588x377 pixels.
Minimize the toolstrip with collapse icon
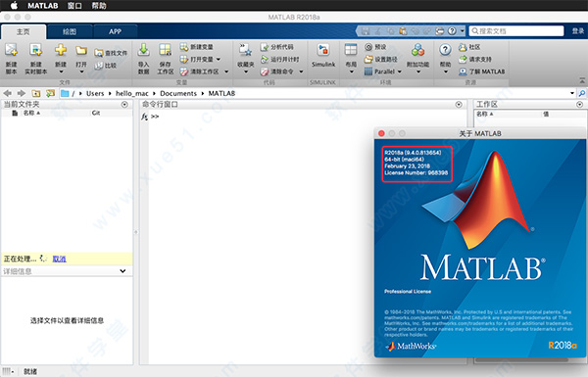[x=582, y=80]
